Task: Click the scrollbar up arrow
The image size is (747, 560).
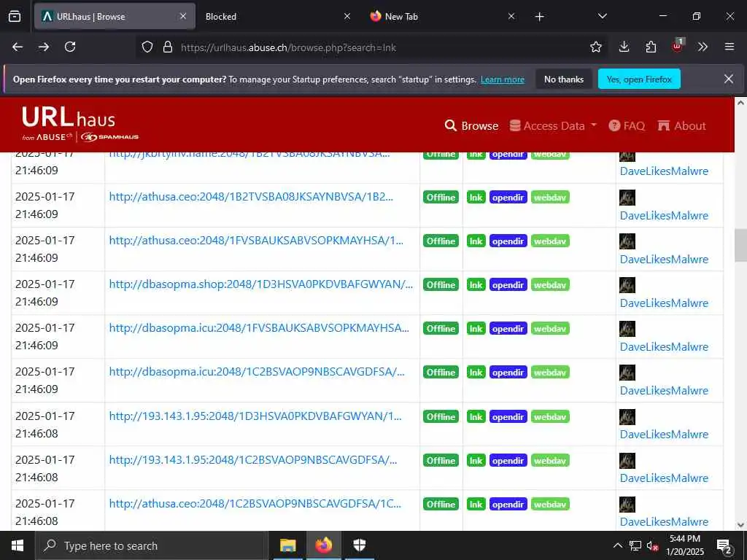Action: click(740, 102)
